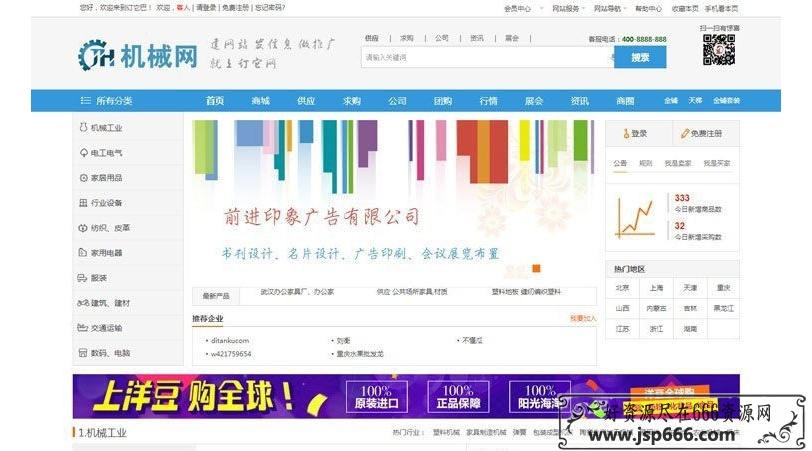Click the 登录 key icon

(x=626, y=133)
